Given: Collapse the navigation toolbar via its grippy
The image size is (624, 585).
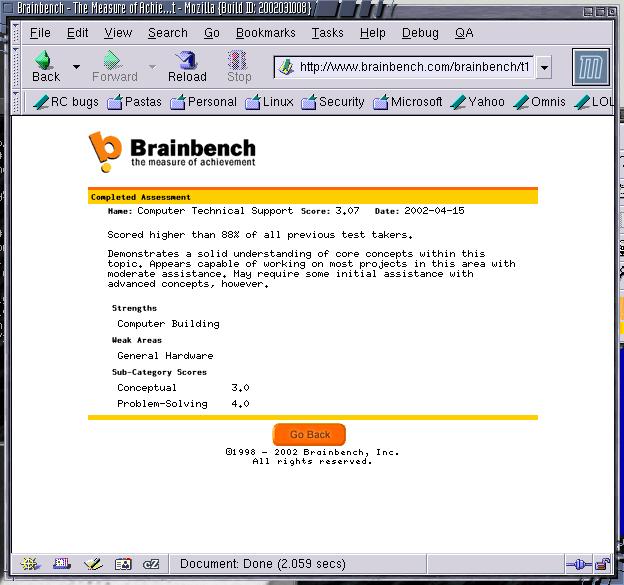Looking at the screenshot, I should click(x=16, y=67).
